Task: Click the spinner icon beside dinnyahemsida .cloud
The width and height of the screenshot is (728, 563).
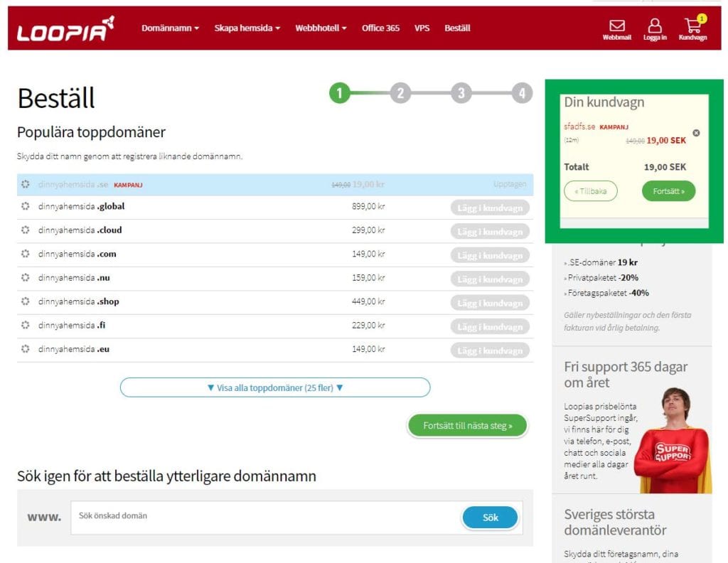Action: (x=25, y=230)
